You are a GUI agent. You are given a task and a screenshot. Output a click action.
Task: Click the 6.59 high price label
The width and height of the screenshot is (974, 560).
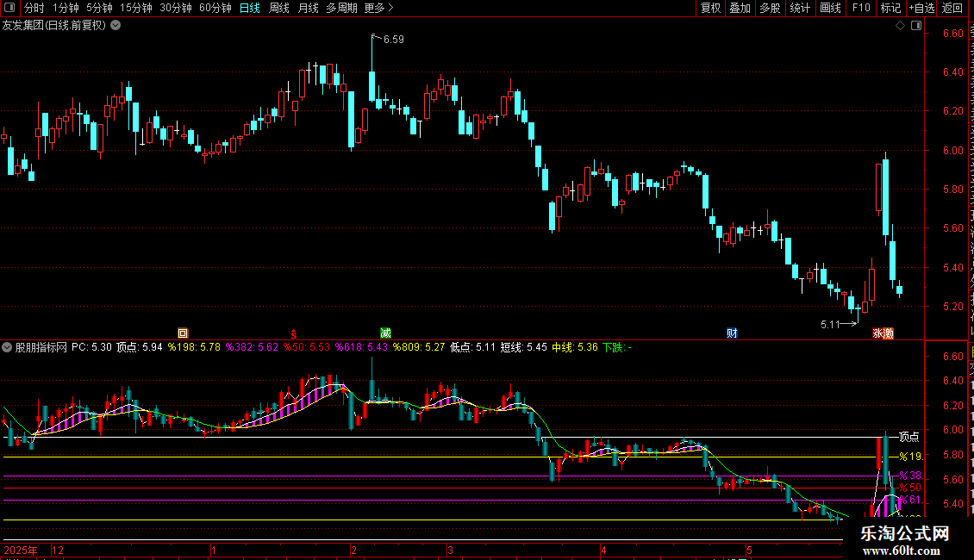pyautogui.click(x=394, y=40)
